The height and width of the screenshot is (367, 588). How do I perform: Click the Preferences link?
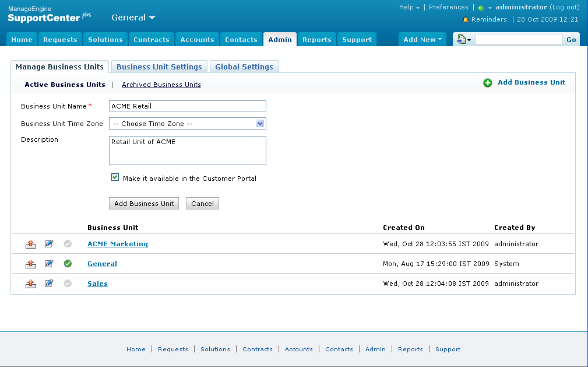[449, 7]
